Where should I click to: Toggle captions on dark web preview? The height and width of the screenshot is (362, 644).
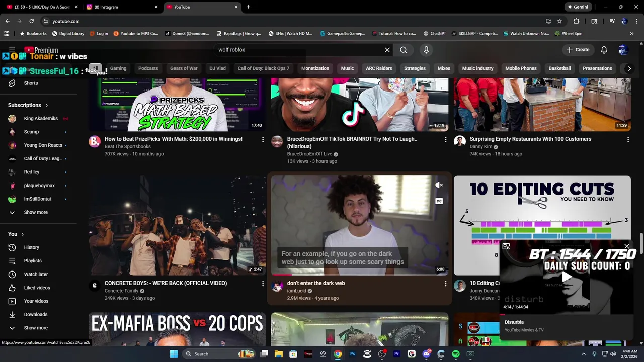coord(439,201)
